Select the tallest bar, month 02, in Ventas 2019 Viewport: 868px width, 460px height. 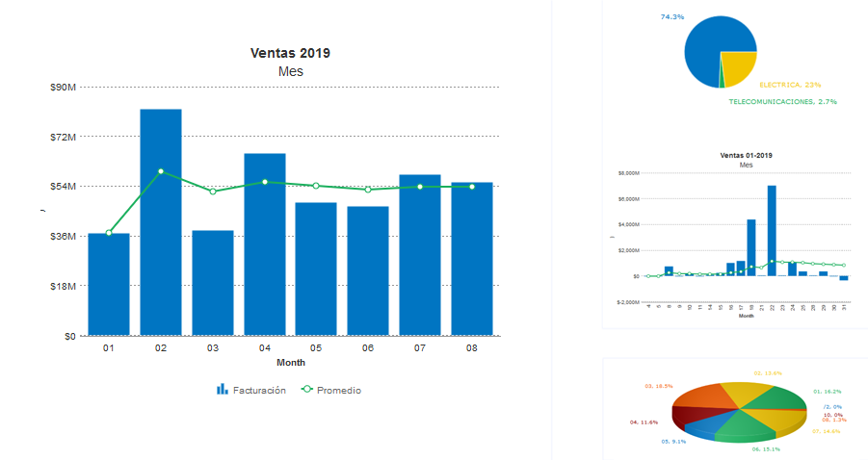(x=161, y=222)
